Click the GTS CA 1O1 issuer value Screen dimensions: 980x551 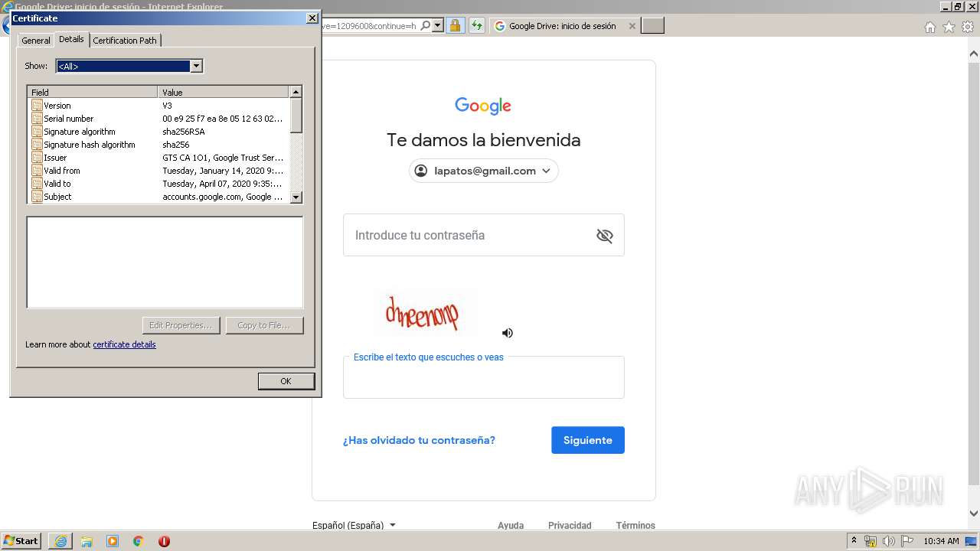[223, 158]
